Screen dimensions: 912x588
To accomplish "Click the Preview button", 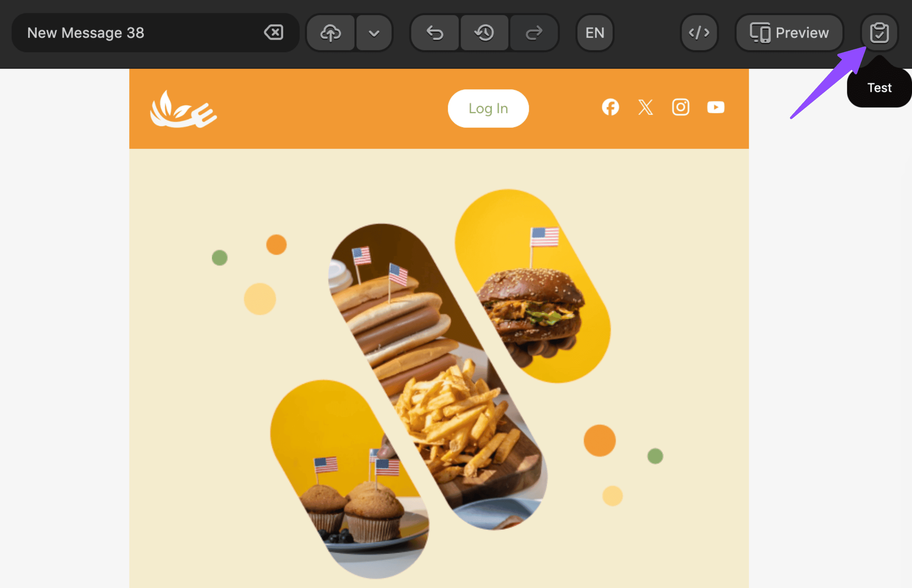I will click(789, 33).
